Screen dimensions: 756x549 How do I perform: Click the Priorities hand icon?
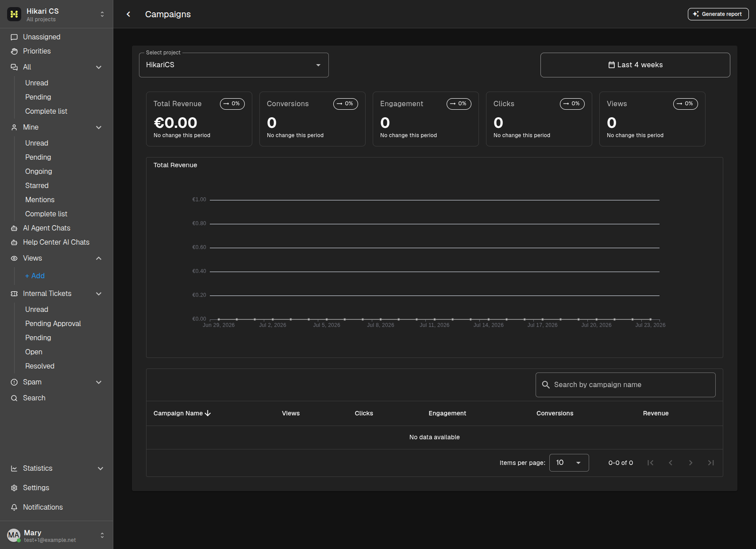click(x=14, y=51)
